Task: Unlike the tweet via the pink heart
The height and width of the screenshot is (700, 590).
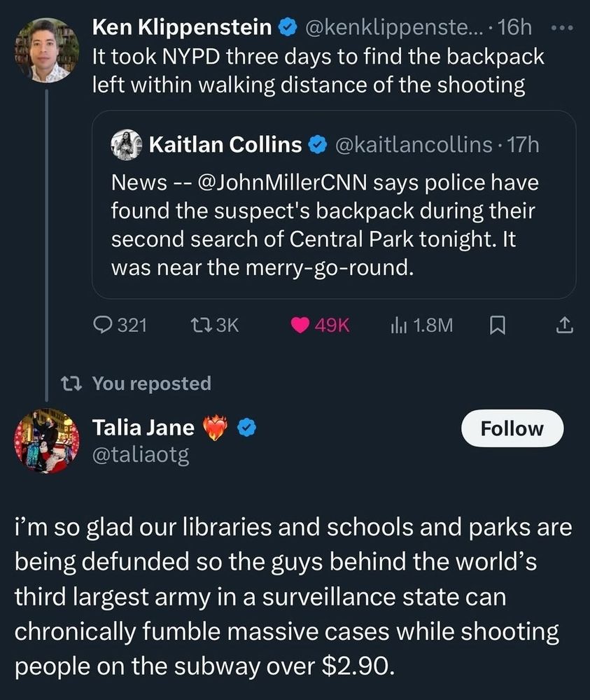Action: tap(300, 325)
